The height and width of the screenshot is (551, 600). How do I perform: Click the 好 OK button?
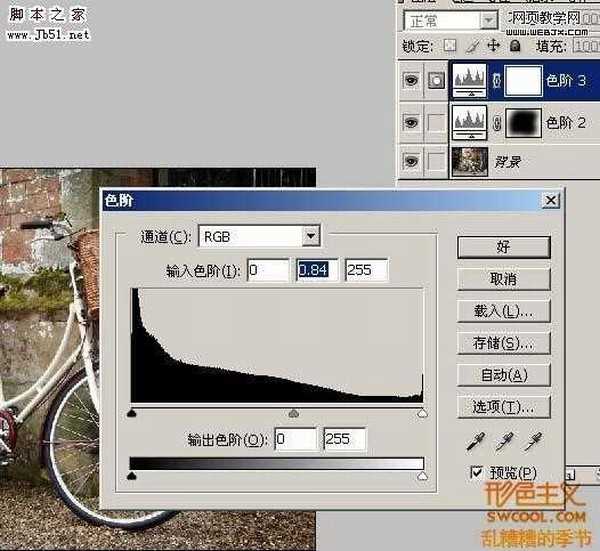[504, 247]
